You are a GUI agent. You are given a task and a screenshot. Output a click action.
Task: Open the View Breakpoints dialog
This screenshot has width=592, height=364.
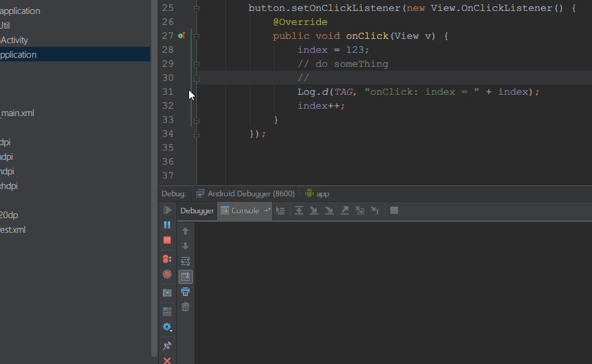(x=167, y=260)
